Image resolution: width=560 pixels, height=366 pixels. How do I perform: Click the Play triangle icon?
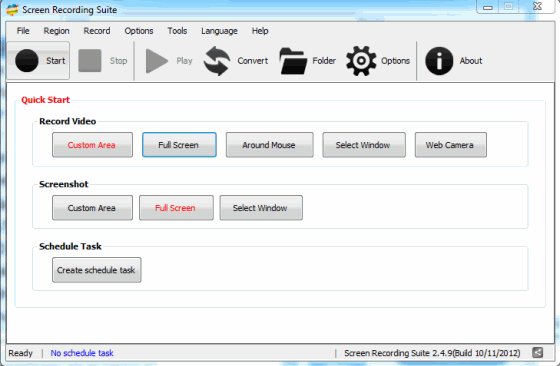tap(157, 61)
